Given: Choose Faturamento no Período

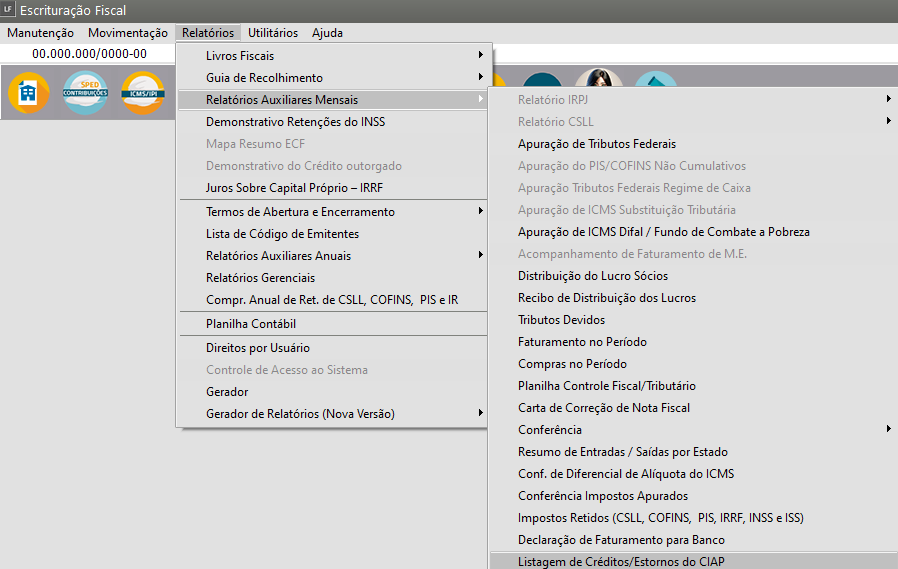Looking at the screenshot, I should (582, 342).
